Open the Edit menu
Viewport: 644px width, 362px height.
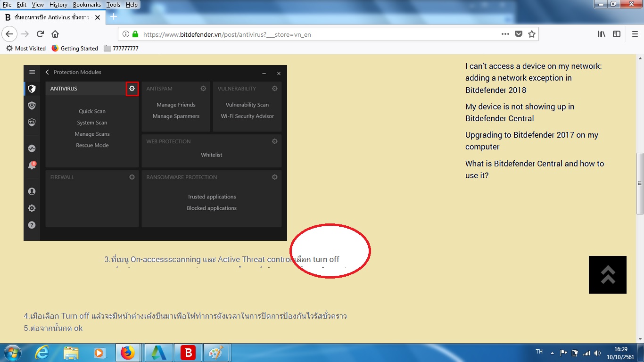[x=22, y=5]
